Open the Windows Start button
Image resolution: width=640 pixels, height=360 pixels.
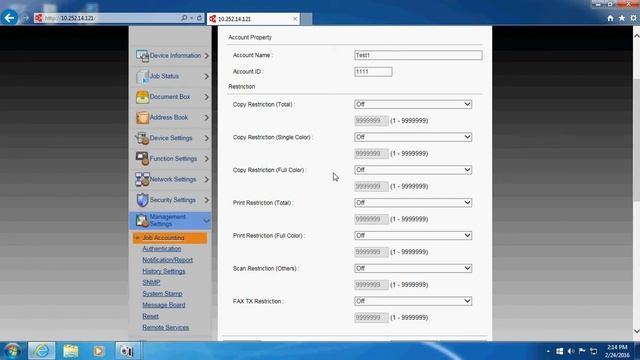click(12, 351)
